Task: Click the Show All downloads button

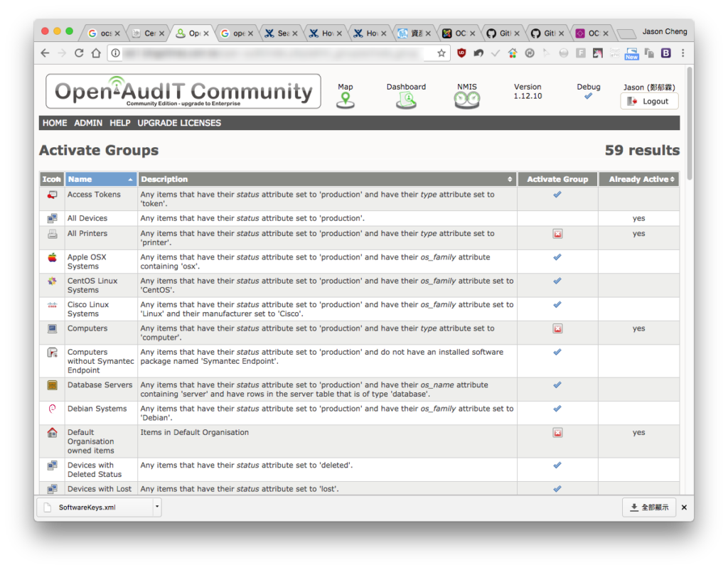Action: pos(649,507)
